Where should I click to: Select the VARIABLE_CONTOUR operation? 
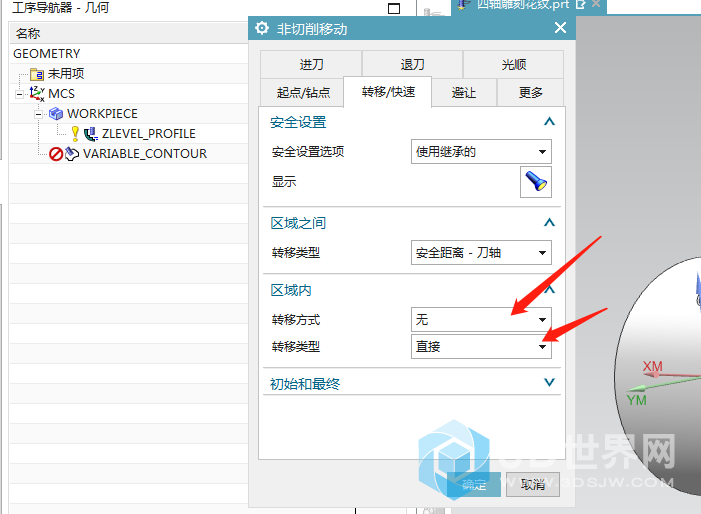145,154
